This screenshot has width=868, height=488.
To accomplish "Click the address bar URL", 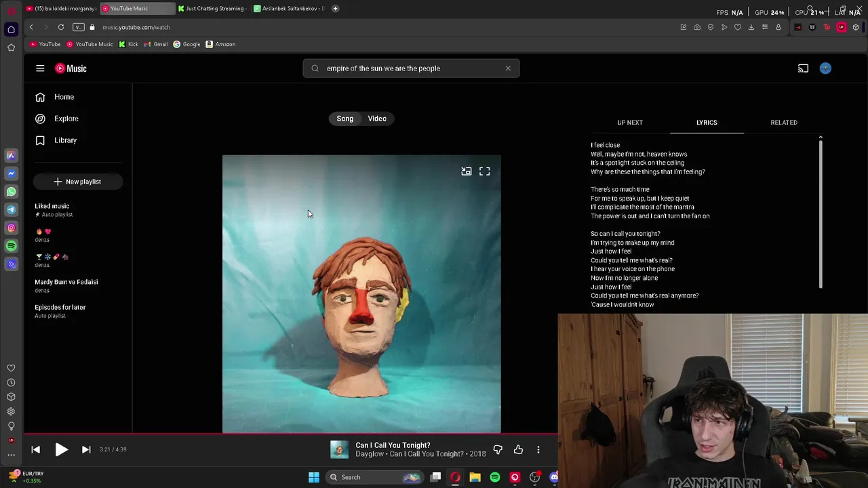I will 136,27.
